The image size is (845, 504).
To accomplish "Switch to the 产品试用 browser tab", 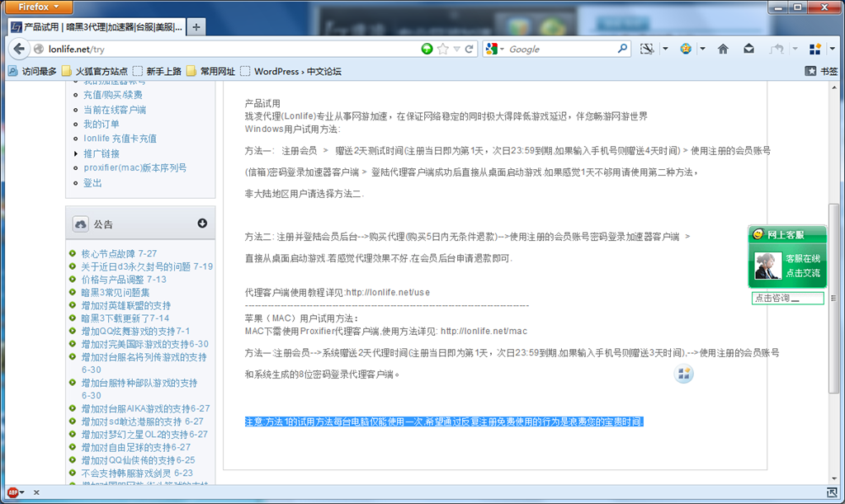I will [x=97, y=27].
